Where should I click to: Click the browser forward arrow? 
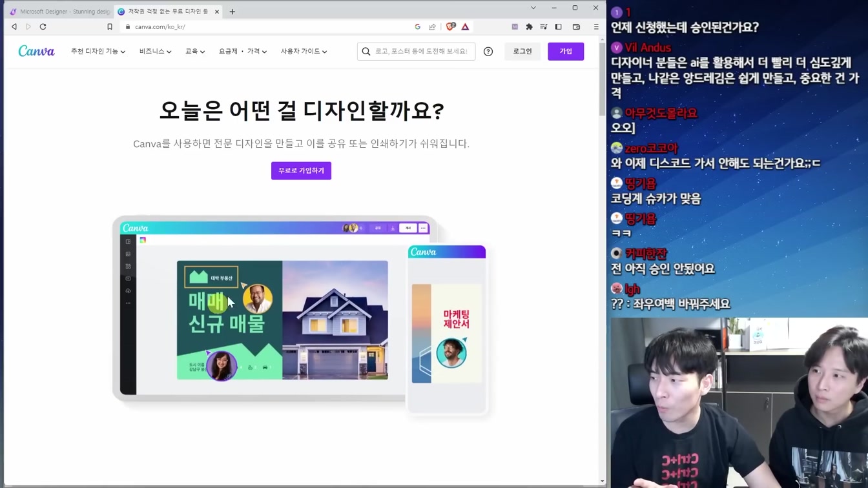pos(28,26)
